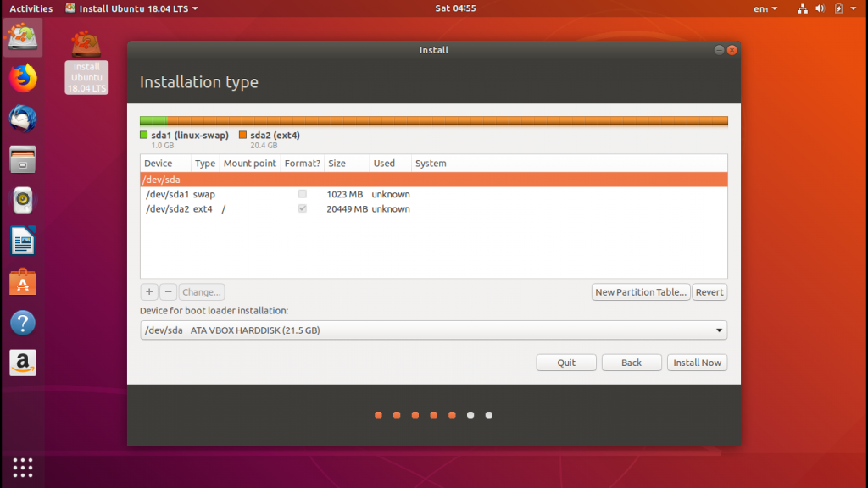Click sda1 (linux-swap) legend green swatch
This screenshot has height=488, width=868.
pyautogui.click(x=144, y=135)
